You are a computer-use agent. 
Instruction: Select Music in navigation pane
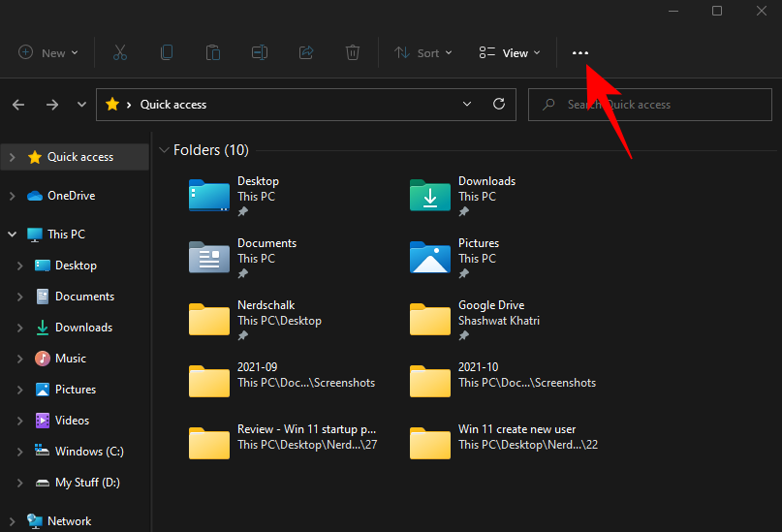coord(70,359)
